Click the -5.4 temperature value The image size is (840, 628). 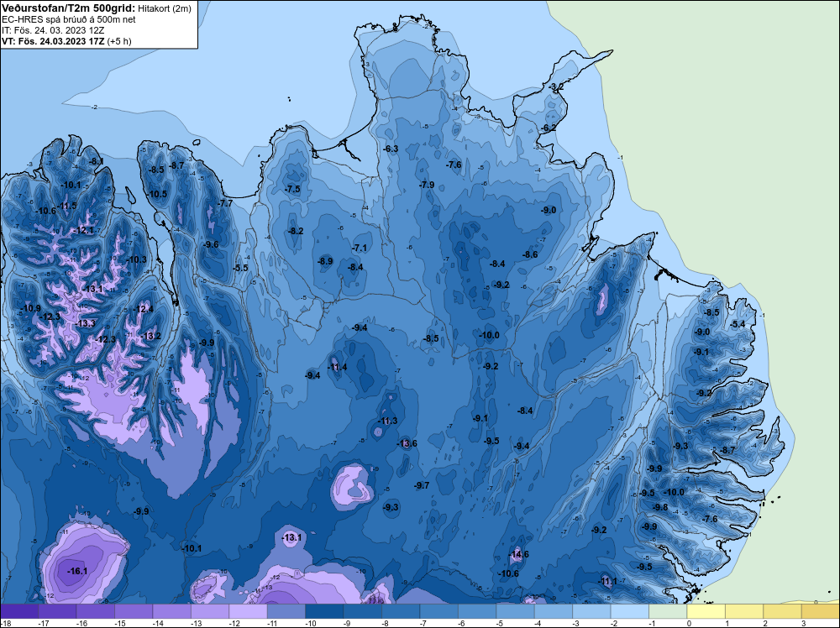pos(738,324)
